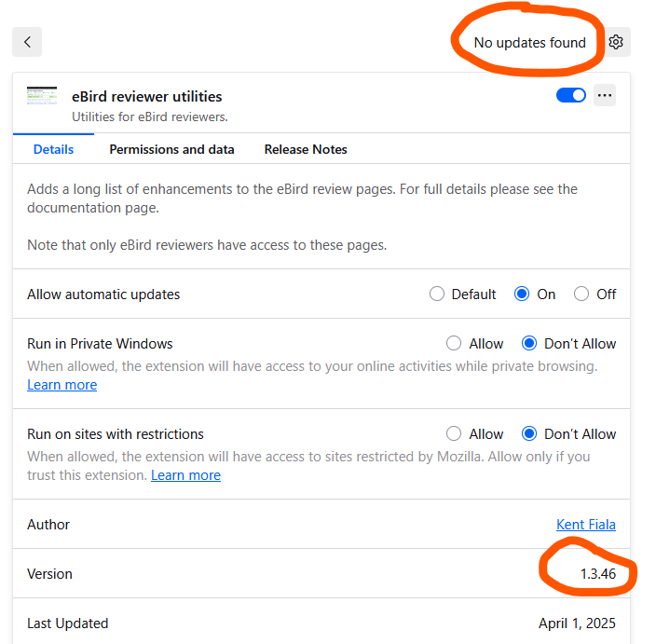View the Release Notes tab
Image resolution: width=656 pixels, height=644 pixels.
(x=306, y=149)
